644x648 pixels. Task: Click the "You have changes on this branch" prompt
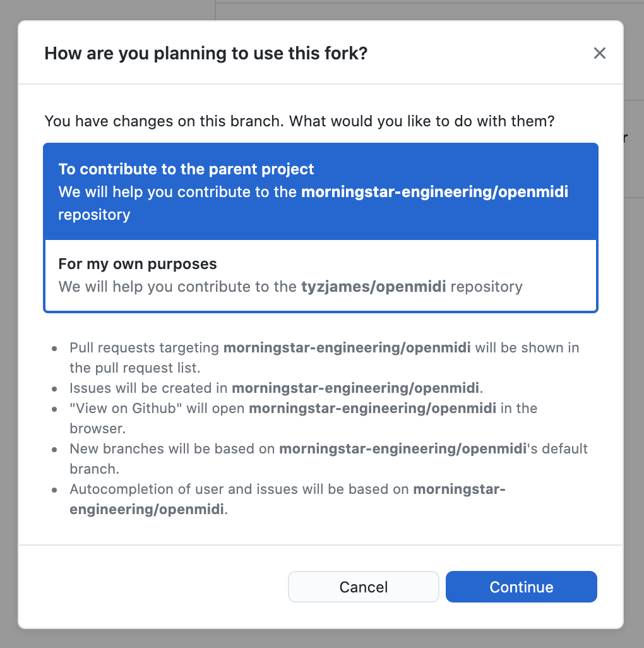pyautogui.click(x=299, y=121)
